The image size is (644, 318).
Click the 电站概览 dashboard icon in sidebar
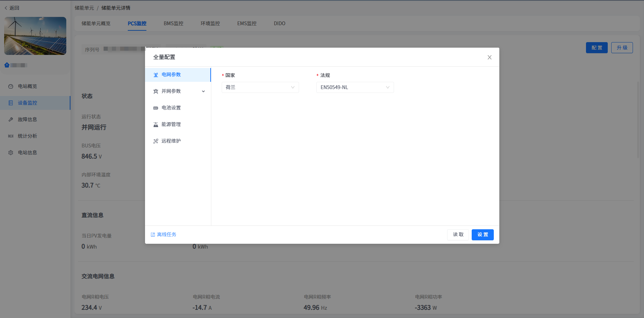tap(11, 86)
